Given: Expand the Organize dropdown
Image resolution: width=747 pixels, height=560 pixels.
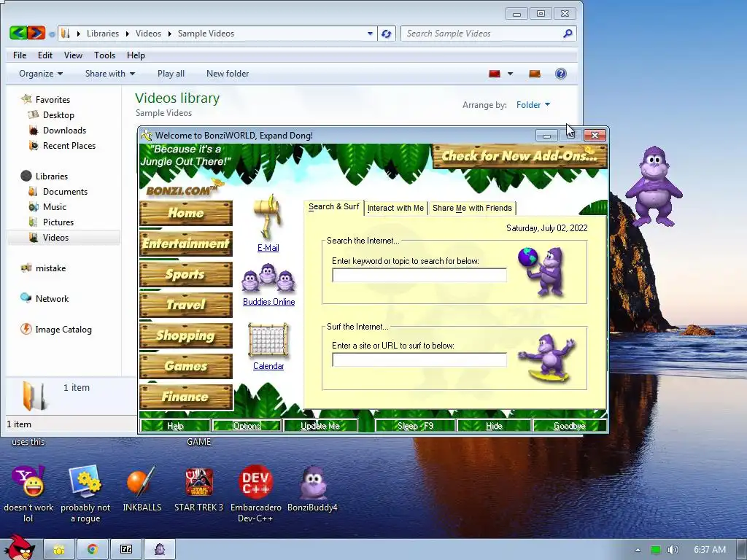Looking at the screenshot, I should pyautogui.click(x=41, y=74).
